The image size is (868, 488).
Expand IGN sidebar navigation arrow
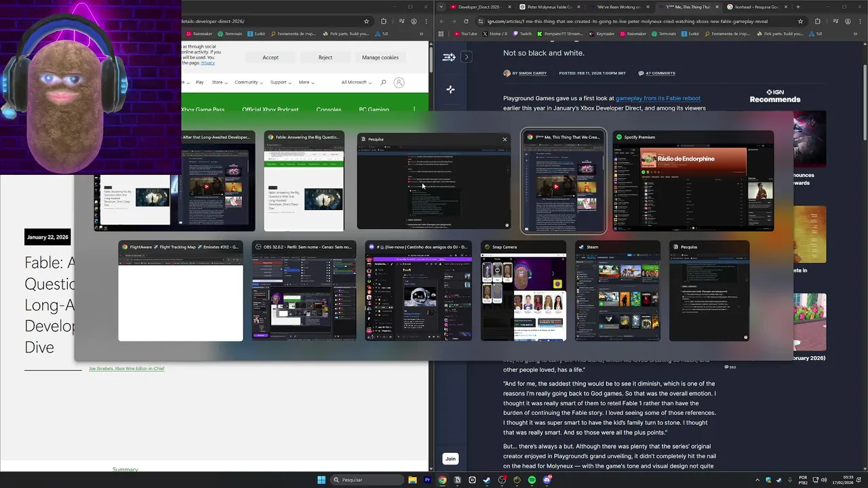[x=467, y=57]
